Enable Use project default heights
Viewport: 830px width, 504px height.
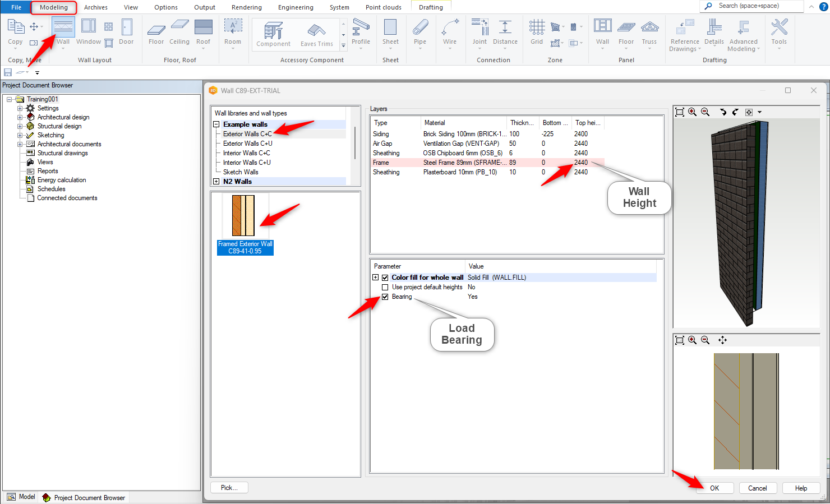click(385, 288)
